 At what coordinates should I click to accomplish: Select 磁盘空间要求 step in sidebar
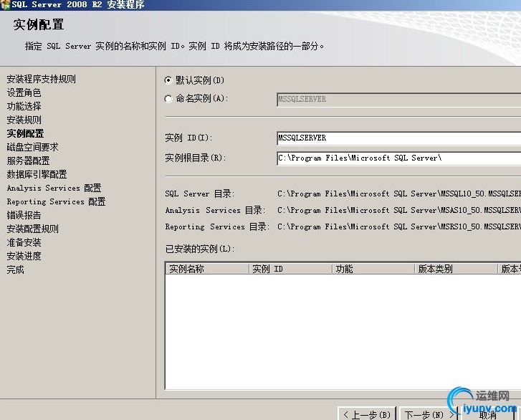32,147
